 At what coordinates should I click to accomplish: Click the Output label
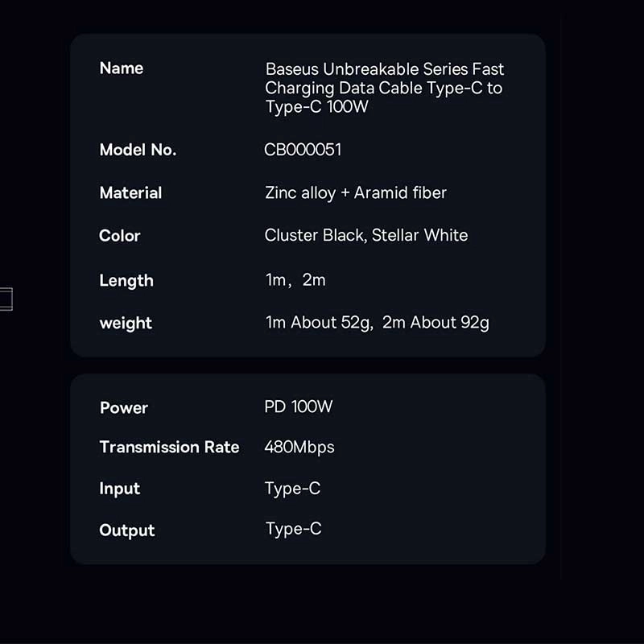pyautogui.click(x=127, y=530)
